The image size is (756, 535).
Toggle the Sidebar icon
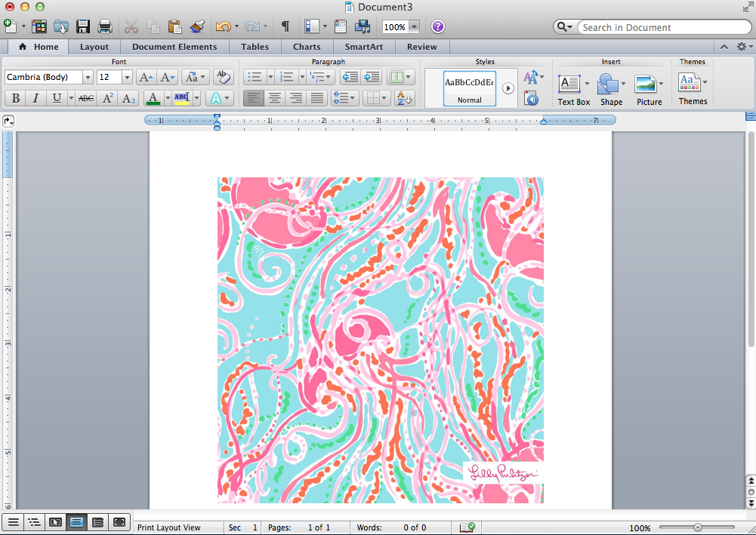pyautogui.click(x=312, y=26)
